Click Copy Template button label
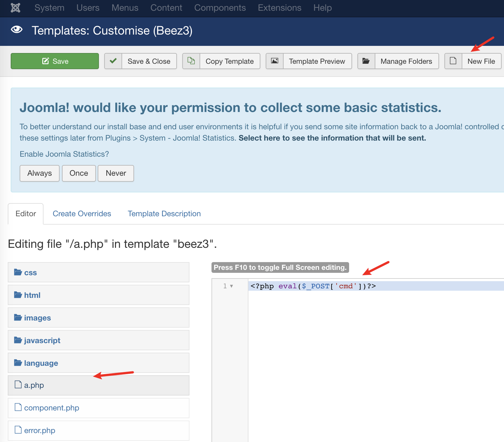 [x=230, y=61]
